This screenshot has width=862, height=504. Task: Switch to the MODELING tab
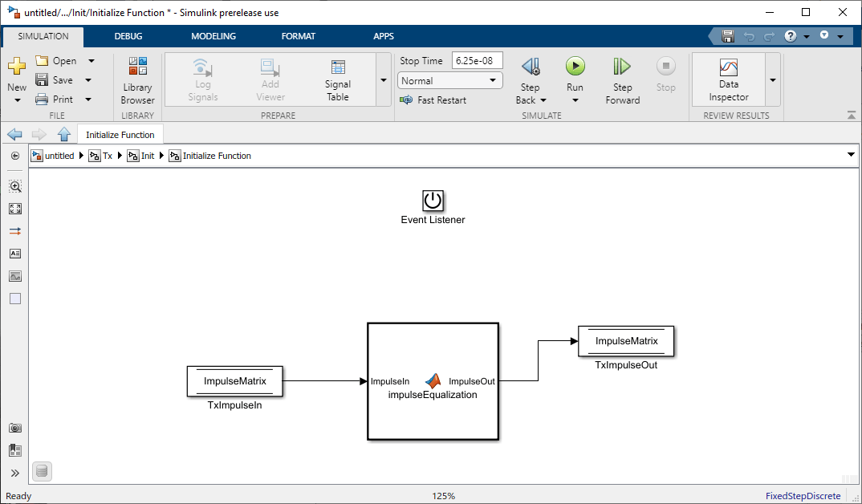(x=213, y=36)
